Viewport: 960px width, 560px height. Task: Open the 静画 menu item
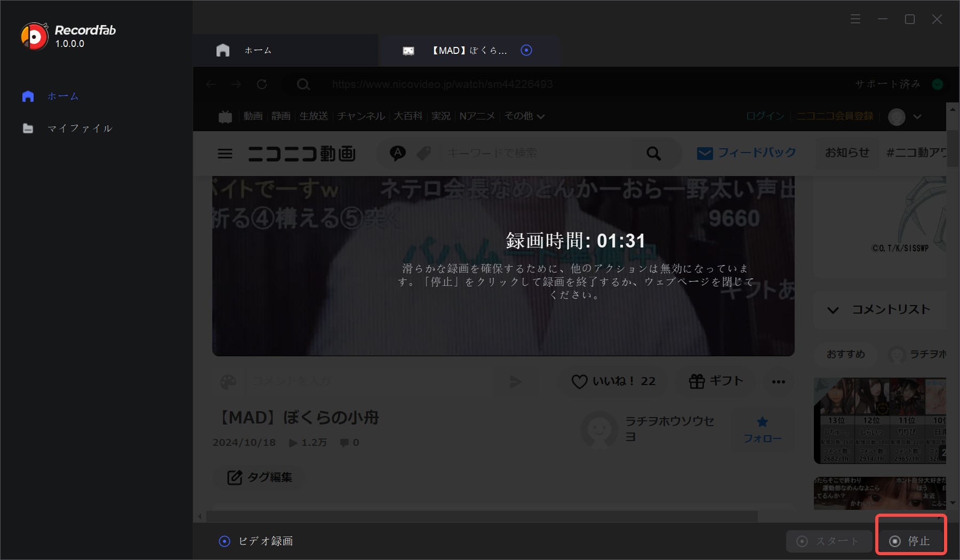pyautogui.click(x=281, y=116)
